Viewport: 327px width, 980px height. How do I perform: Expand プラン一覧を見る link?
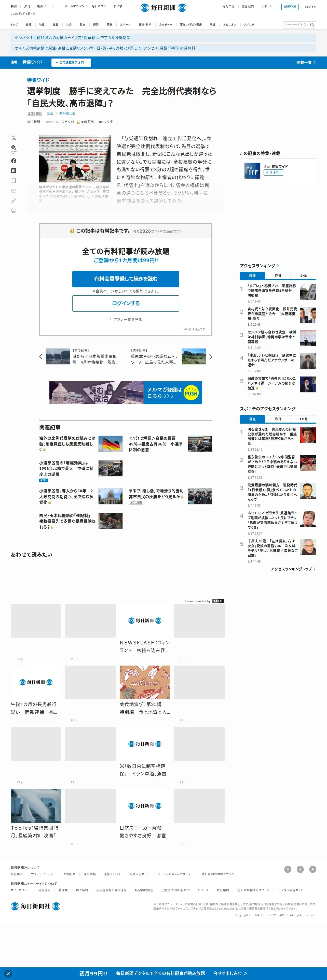tap(126, 320)
